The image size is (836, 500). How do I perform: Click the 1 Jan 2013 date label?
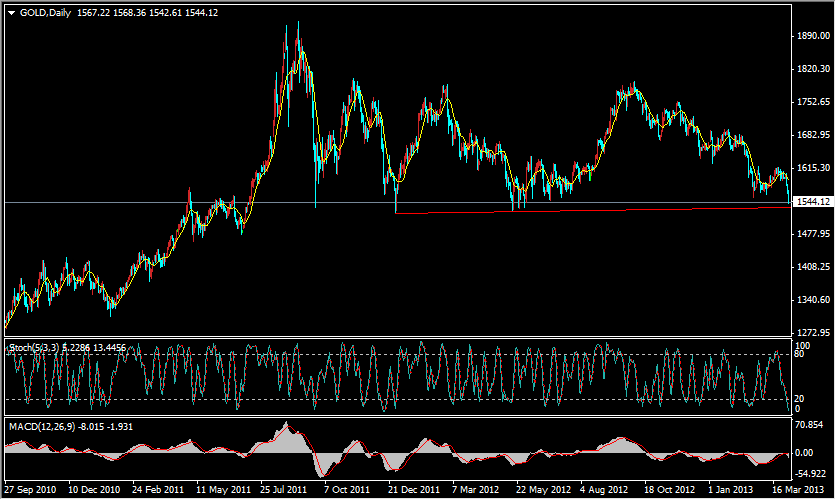(731, 489)
